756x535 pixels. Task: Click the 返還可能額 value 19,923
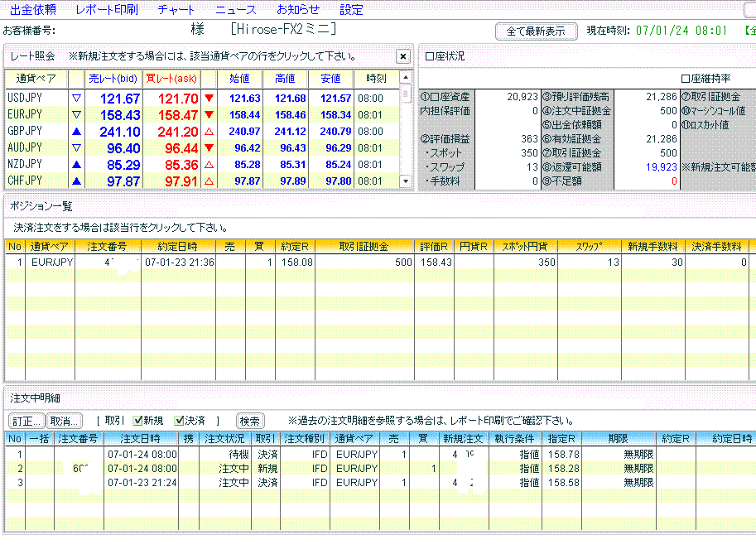point(662,167)
